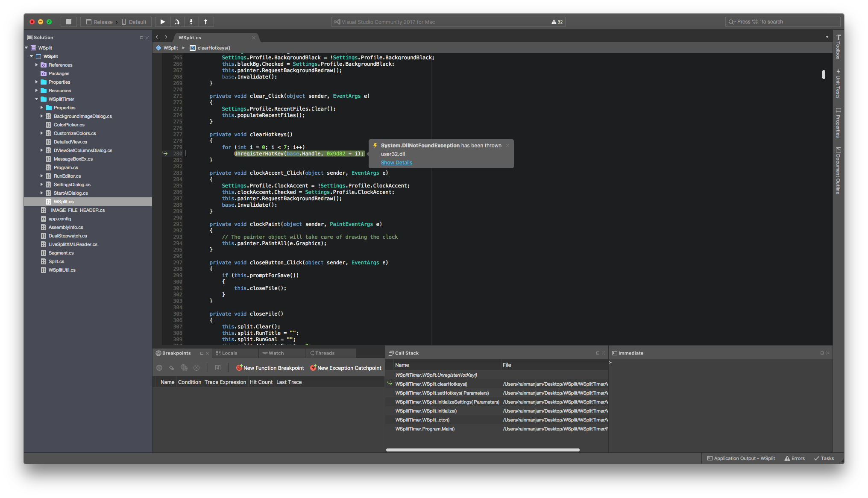This screenshot has width=868, height=498.
Task: Open Show Details for the DllNotFoundException
Action: pos(396,162)
